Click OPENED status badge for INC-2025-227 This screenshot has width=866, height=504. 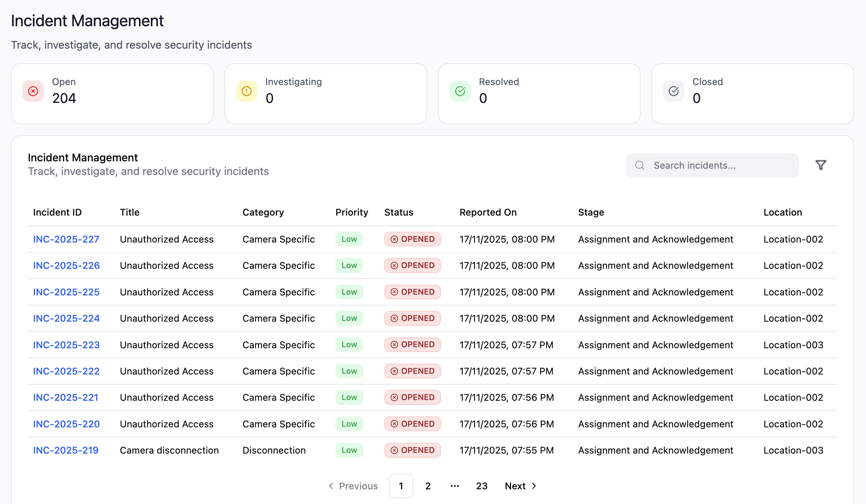412,239
